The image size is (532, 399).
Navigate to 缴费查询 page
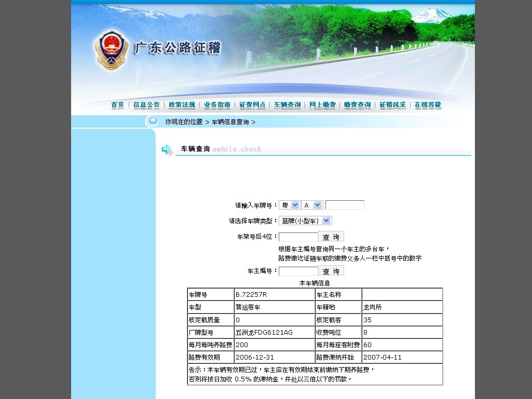[x=357, y=105]
